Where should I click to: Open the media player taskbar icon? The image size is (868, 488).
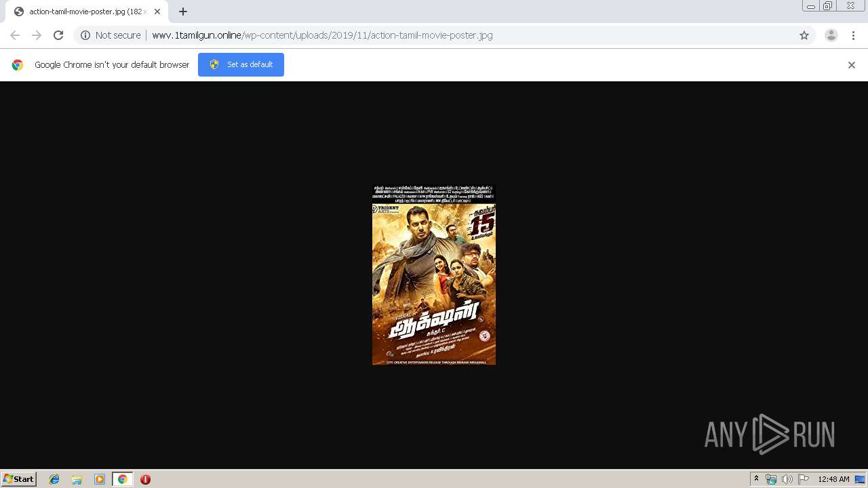[x=100, y=479]
